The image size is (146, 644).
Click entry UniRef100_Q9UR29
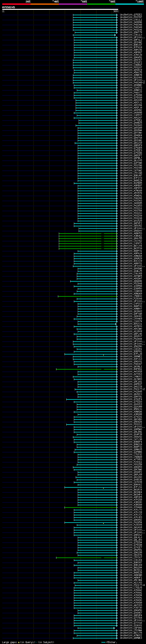[x=131, y=258]
